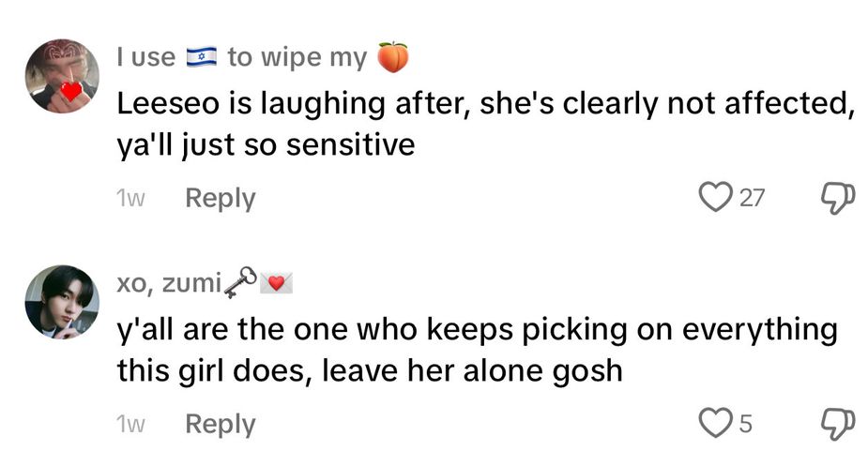Image resolution: width=868 pixels, height=451 pixels.
Task: Click the peach emoji in the username
Action: click(x=393, y=57)
